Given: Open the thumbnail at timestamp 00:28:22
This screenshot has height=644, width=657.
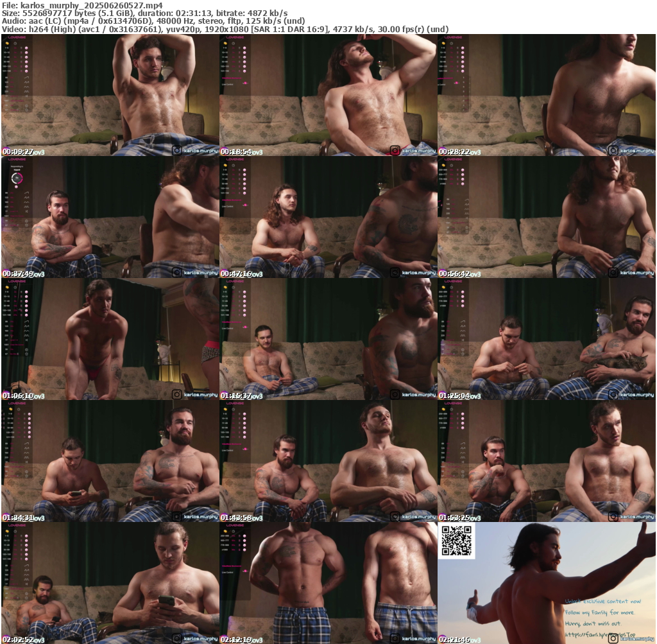Looking at the screenshot, I should coord(547,94).
